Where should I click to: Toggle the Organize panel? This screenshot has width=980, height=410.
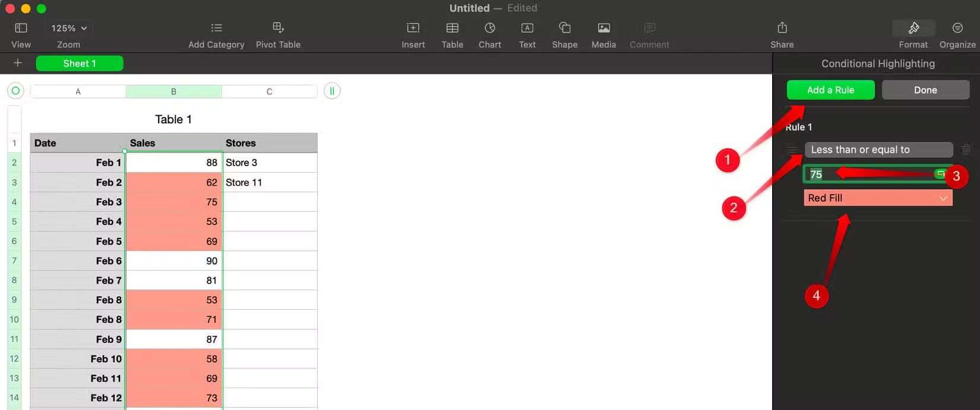coord(957,28)
